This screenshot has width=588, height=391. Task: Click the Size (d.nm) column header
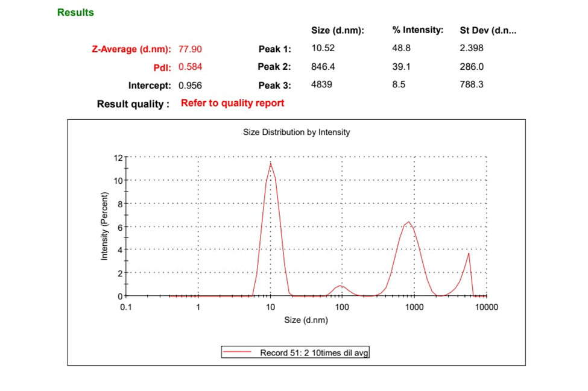[337, 30]
